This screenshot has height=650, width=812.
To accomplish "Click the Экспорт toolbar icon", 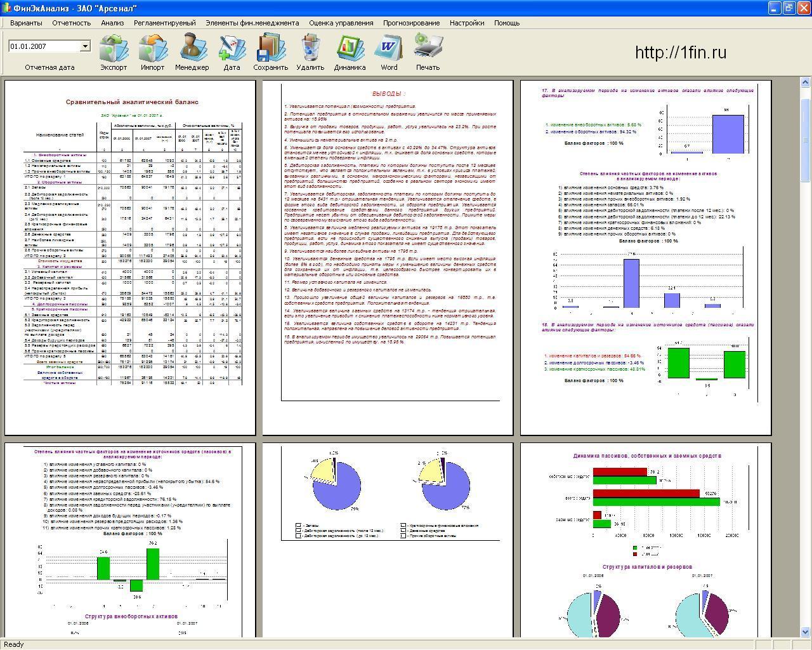I will pos(114,48).
